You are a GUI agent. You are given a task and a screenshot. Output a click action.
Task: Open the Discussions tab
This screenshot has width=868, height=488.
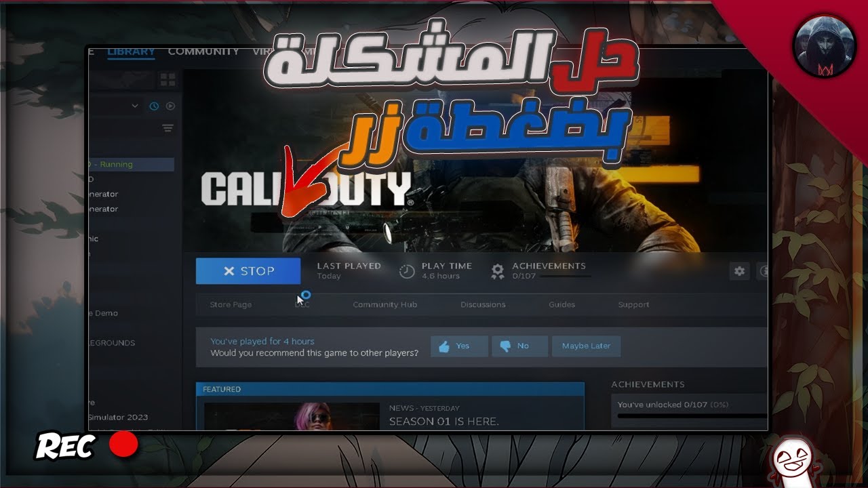point(483,305)
